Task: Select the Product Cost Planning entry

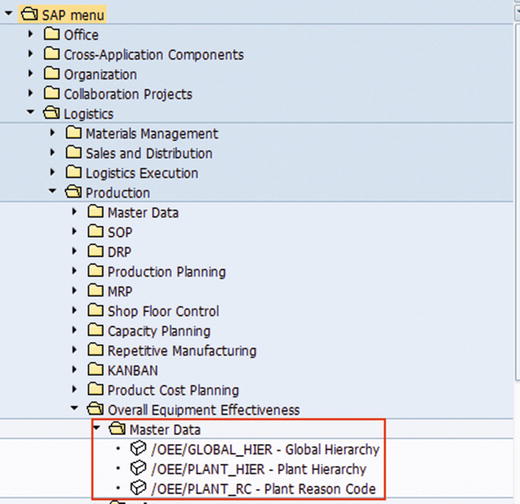Action: tap(173, 390)
